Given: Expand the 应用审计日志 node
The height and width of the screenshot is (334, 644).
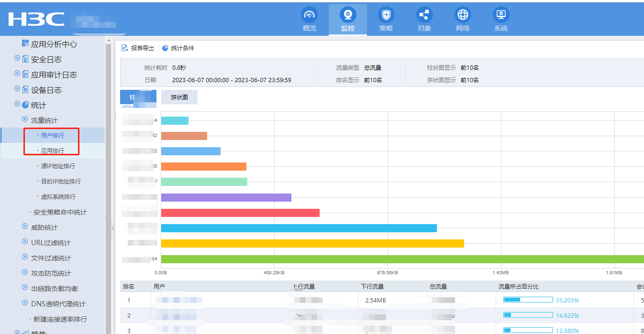Looking at the screenshot, I should (x=18, y=74).
